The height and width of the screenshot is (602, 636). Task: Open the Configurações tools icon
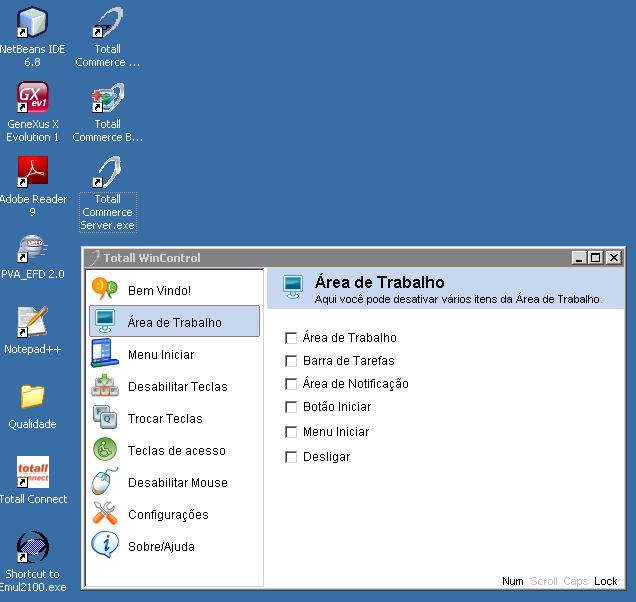point(105,514)
